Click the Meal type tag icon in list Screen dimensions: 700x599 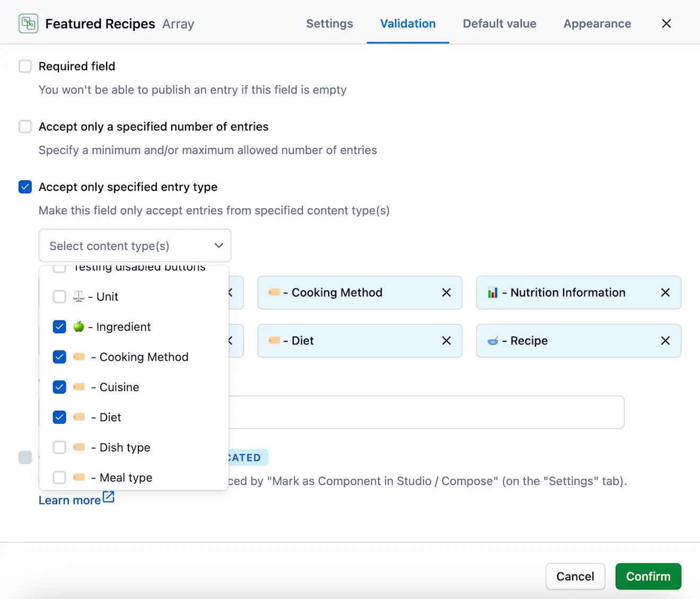tap(79, 477)
